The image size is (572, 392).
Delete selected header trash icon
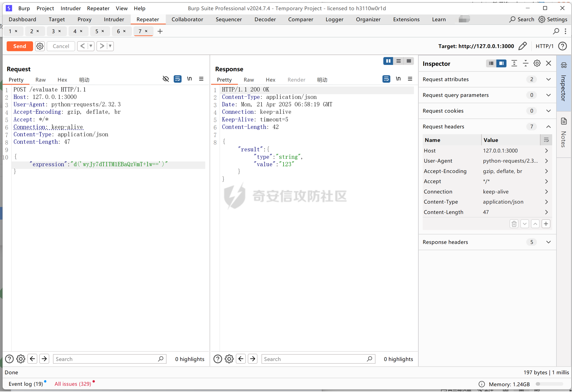(514, 224)
